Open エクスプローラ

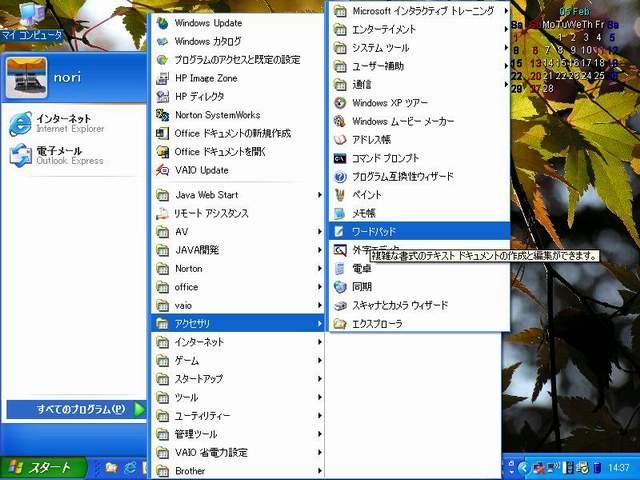click(420, 323)
